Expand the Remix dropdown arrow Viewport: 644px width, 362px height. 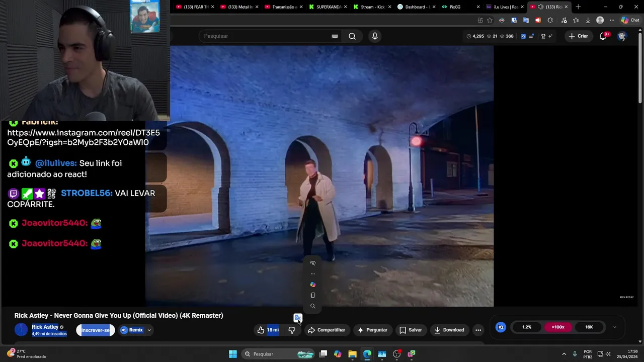(149, 330)
